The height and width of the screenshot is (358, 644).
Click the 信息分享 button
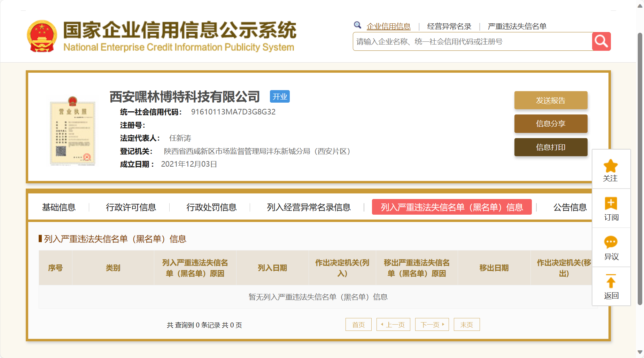click(x=551, y=124)
